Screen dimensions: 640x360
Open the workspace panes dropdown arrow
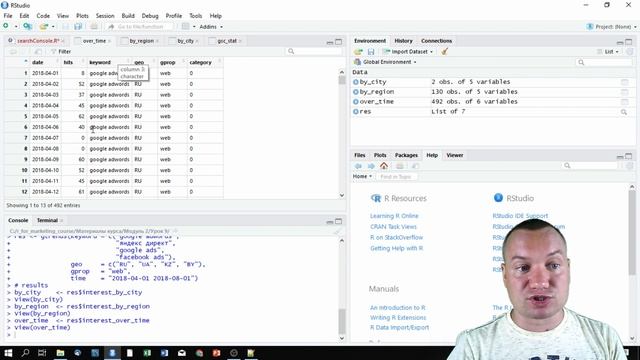(194, 27)
